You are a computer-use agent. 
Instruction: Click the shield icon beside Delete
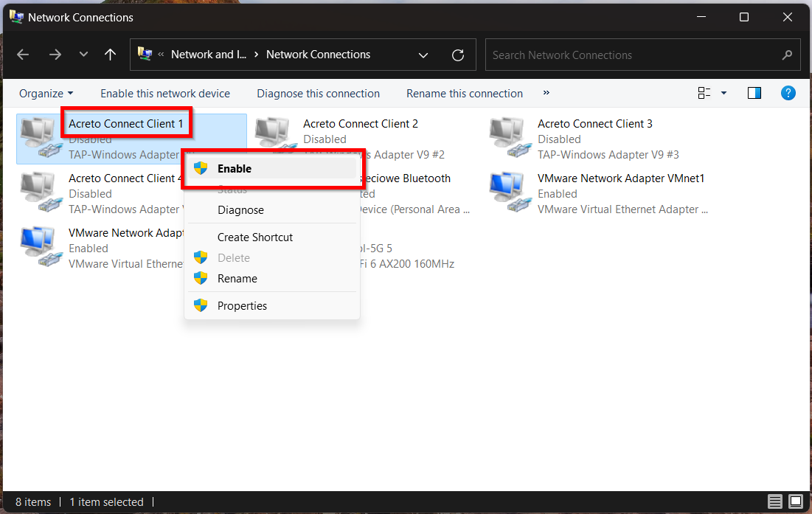pos(201,257)
